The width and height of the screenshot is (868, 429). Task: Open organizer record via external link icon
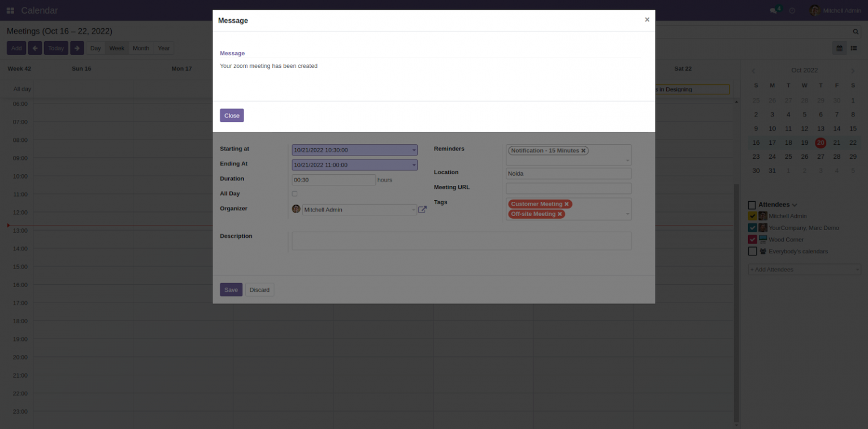(x=422, y=209)
